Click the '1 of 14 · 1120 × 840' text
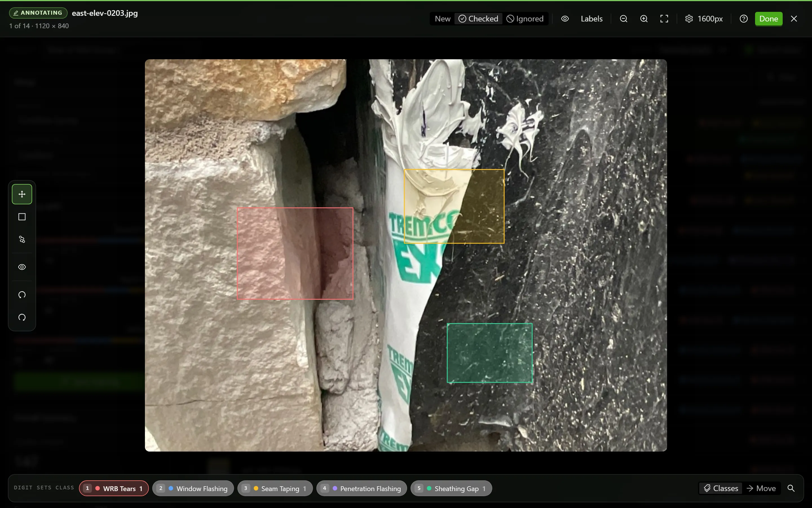Viewport: 812px width, 508px height. tap(39, 26)
